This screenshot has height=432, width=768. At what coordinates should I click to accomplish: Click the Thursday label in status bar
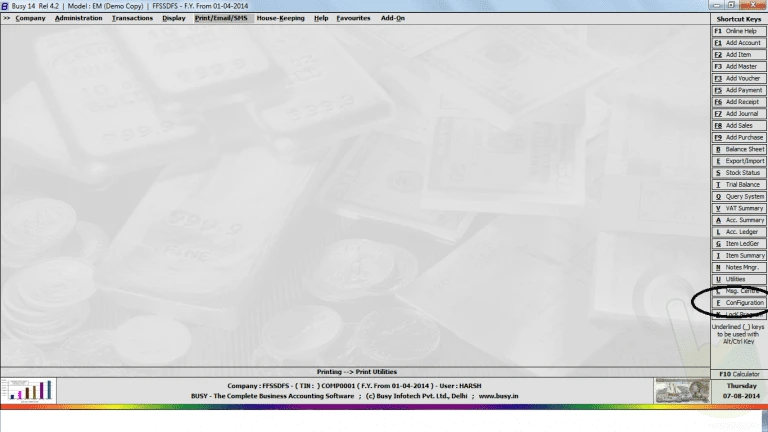pyautogui.click(x=741, y=386)
